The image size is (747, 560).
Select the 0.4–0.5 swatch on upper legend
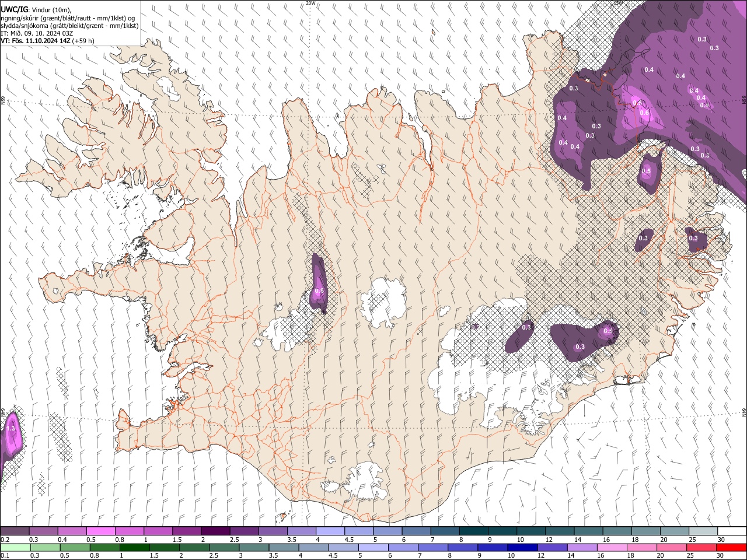(x=72, y=531)
